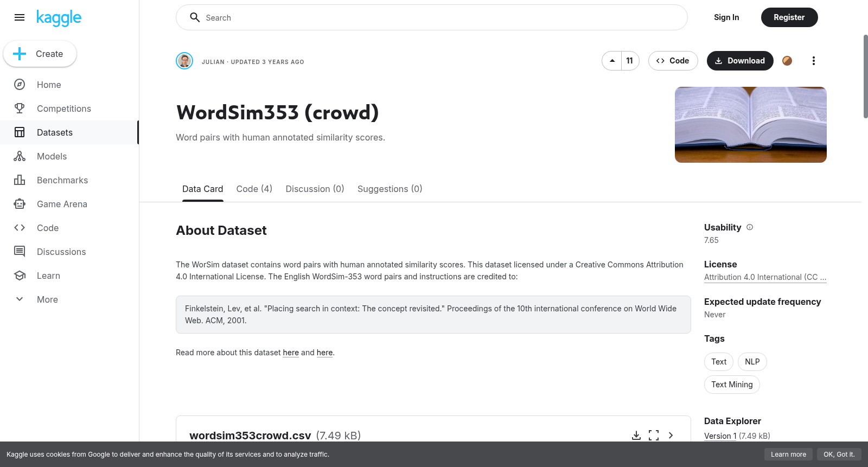Click the page vertical scrollbar

[x=866, y=76]
